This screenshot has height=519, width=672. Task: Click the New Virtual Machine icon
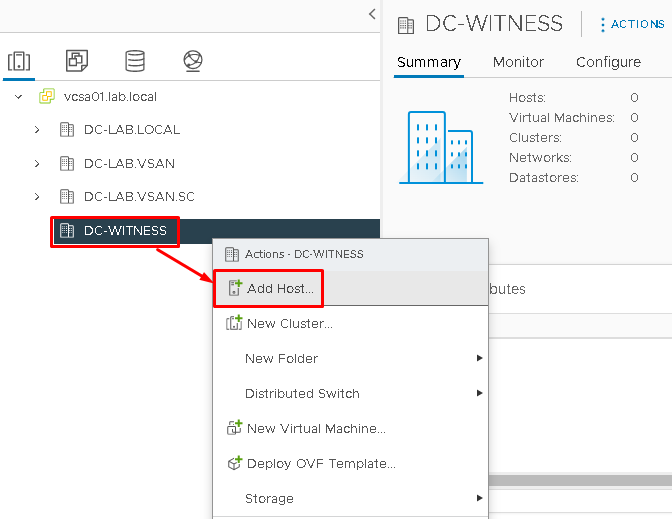coord(235,428)
